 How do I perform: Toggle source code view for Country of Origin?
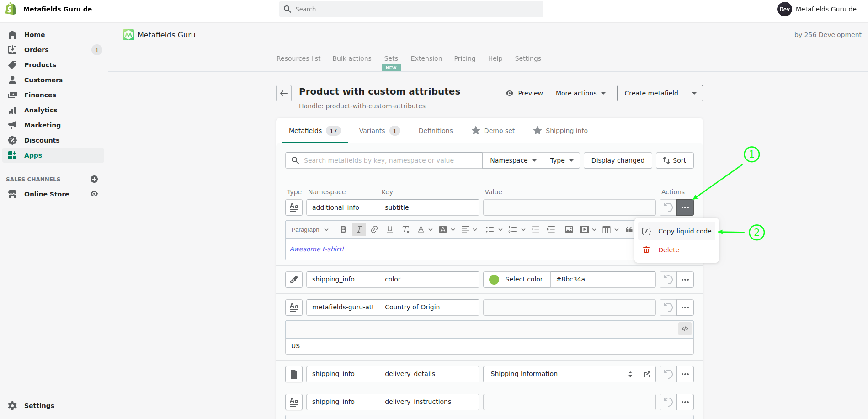tap(685, 329)
